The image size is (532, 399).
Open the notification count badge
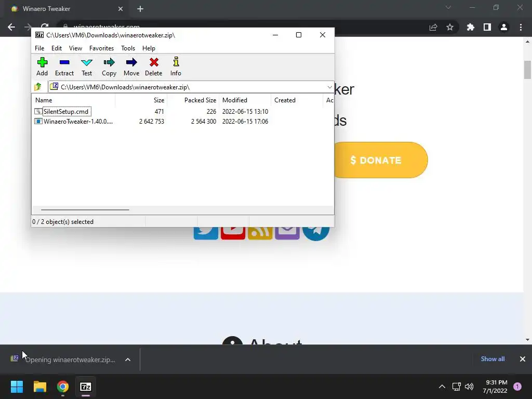pos(517,387)
